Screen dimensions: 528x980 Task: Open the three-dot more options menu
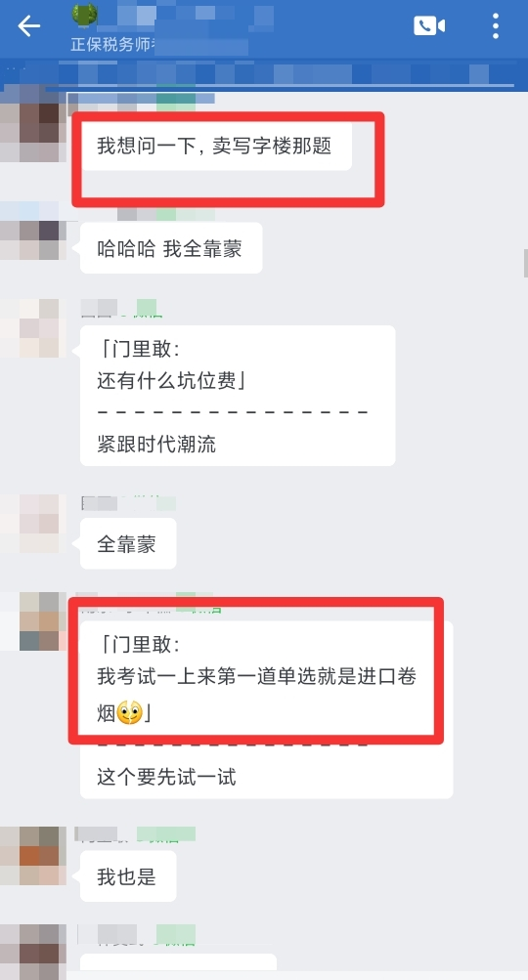coord(496,25)
